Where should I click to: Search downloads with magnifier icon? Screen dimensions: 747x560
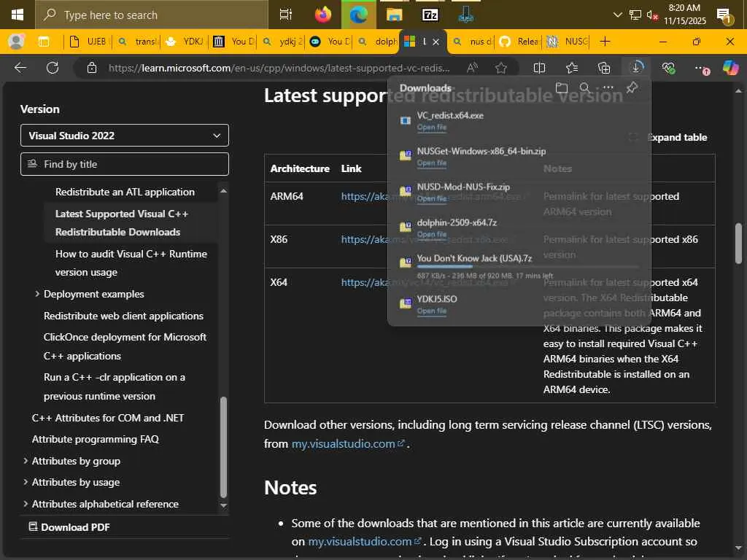click(x=584, y=87)
